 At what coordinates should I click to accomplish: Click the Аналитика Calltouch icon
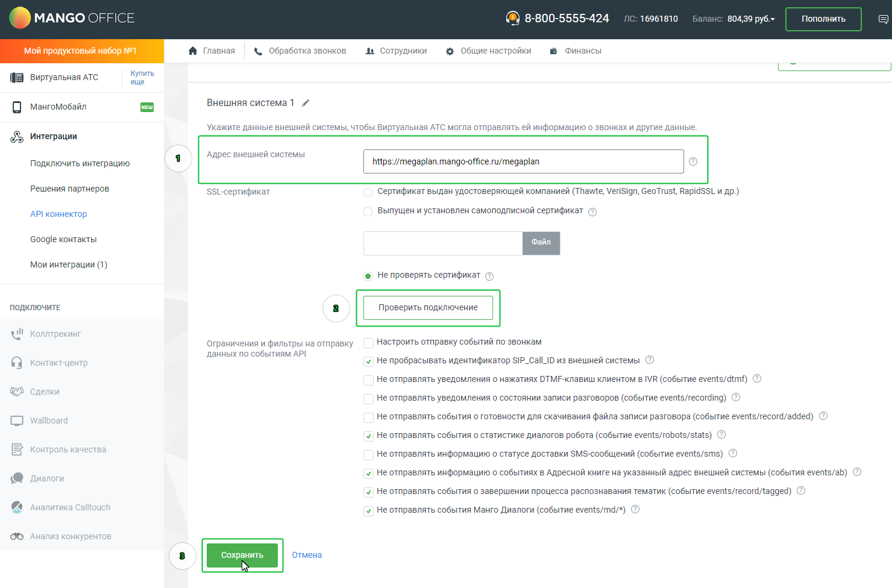pos(17,507)
